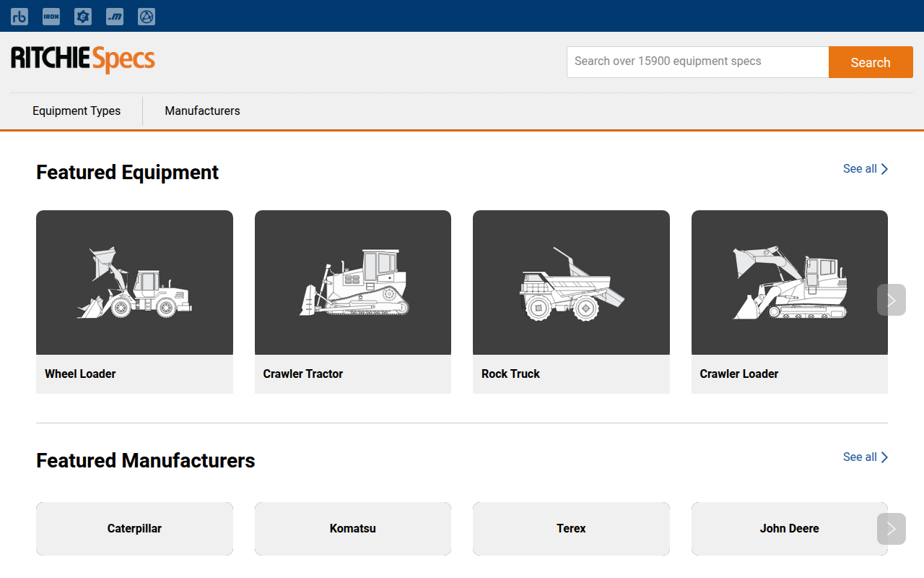The image size is (924, 578).
Task: Open the rb Ritchie Bros. site icon
Action: [19, 16]
